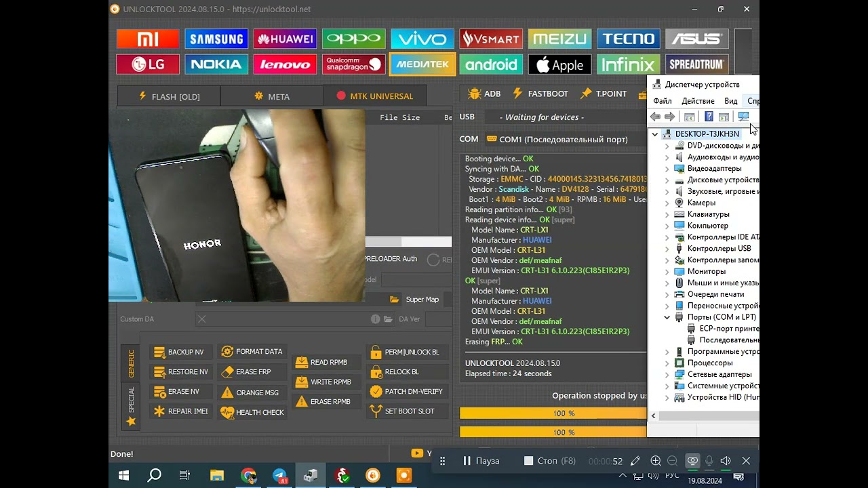Select the Meizu brand tile

(559, 39)
